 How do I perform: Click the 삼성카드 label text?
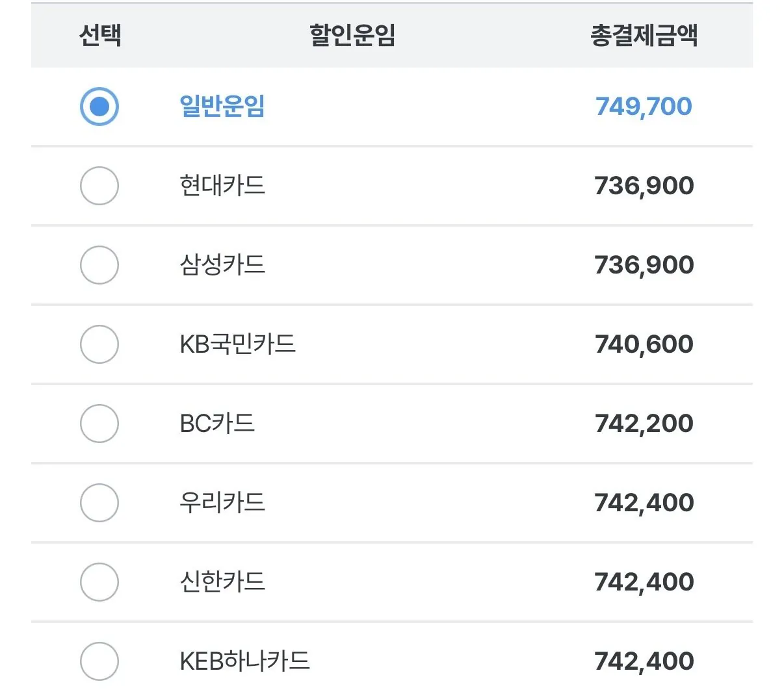[x=222, y=264]
